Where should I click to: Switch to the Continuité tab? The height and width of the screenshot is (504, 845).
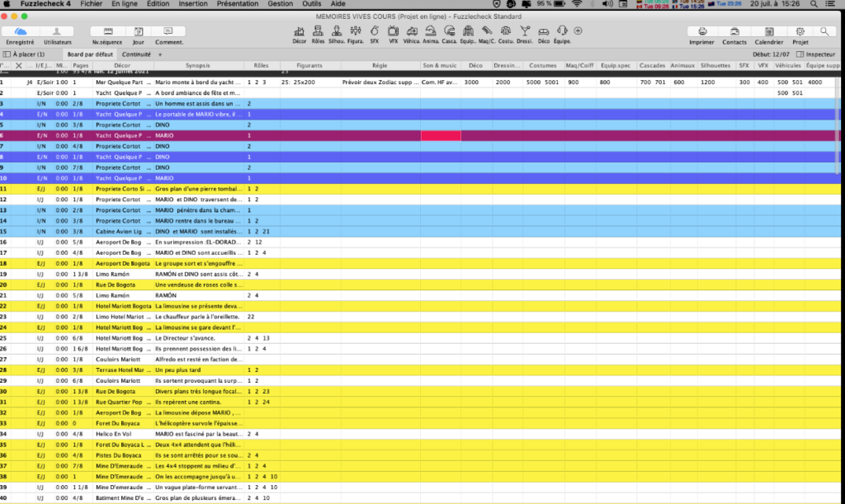pos(136,54)
